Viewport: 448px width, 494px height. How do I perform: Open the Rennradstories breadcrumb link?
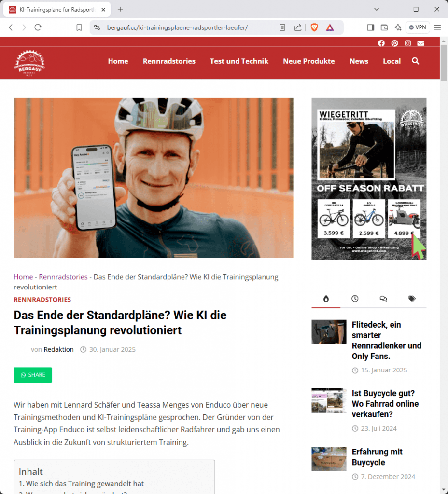63,277
